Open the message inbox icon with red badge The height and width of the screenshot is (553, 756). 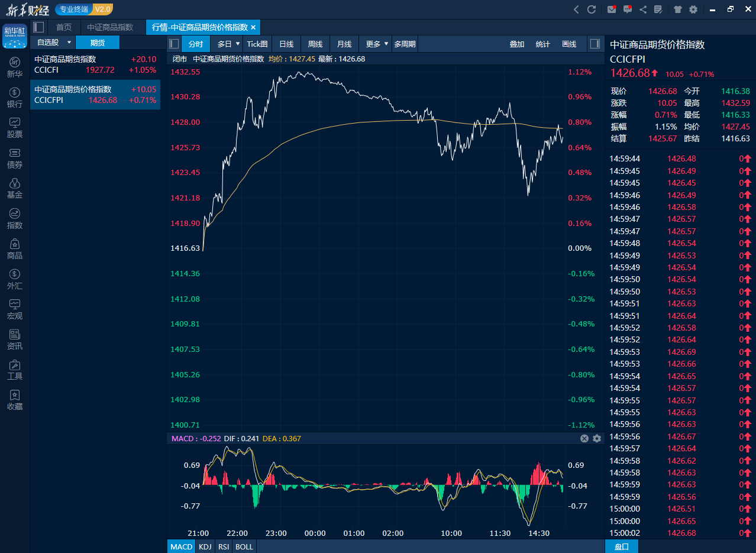pos(610,9)
